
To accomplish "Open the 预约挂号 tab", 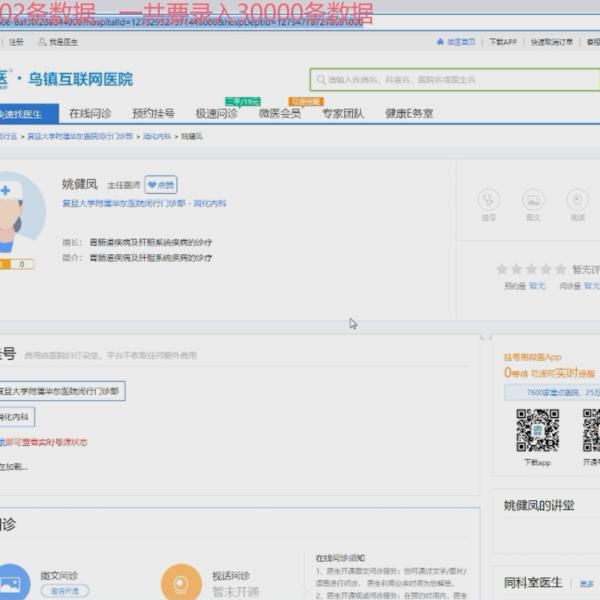I will tap(153, 114).
